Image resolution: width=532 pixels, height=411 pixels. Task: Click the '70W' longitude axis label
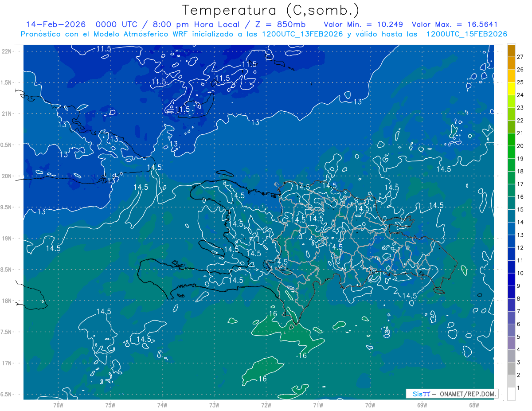(370, 405)
